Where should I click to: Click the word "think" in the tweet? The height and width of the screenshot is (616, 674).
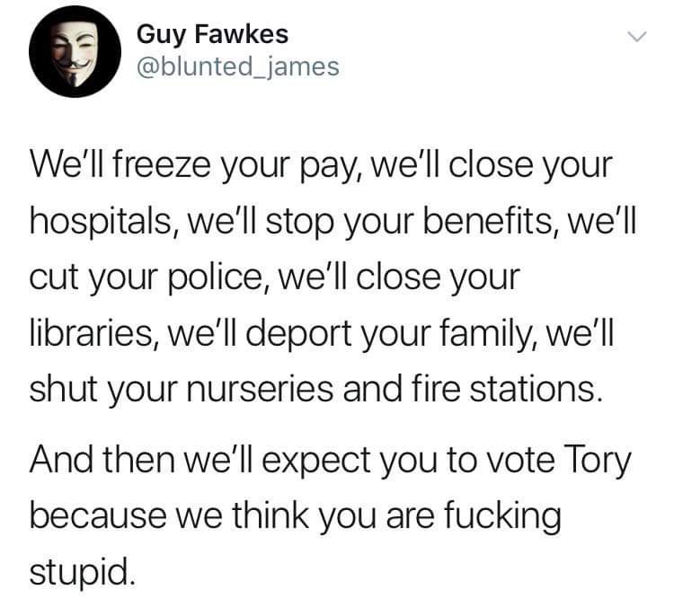[270, 514]
